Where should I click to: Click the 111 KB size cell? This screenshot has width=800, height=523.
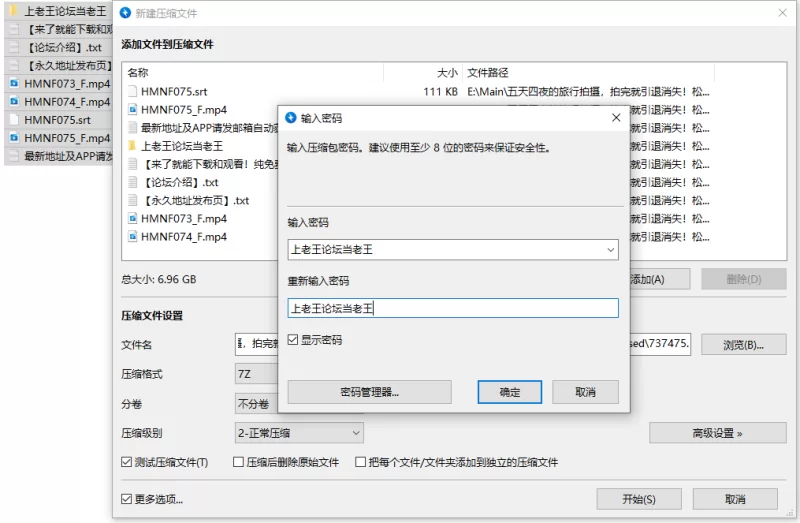pos(440,91)
